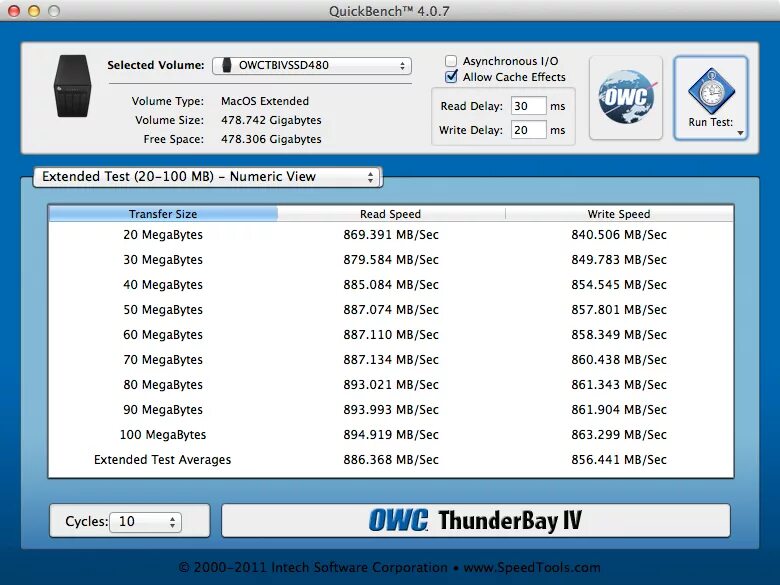Click write speed value 857.801 MB/Sec
The image size is (780, 585).
point(619,309)
